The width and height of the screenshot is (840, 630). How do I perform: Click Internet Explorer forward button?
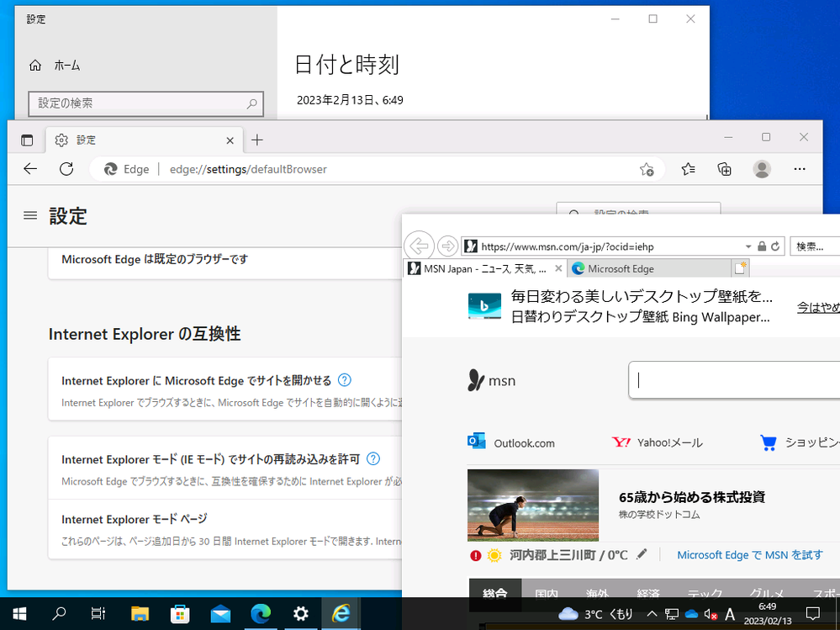[x=447, y=246]
